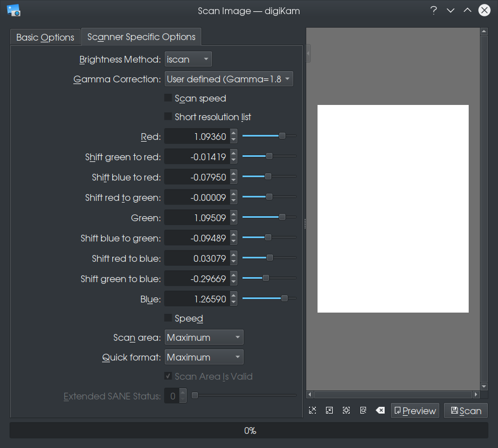Click the Green value field 1.09509
The height and width of the screenshot is (448, 498).
[197, 218]
